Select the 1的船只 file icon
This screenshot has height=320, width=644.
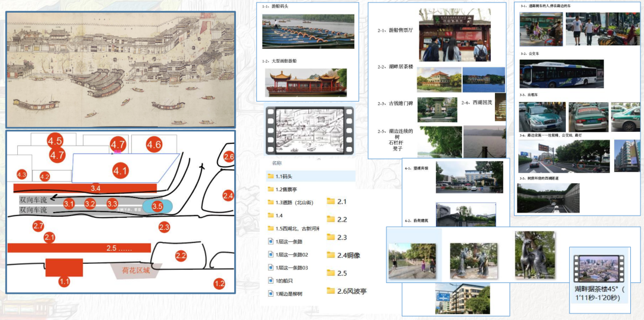point(270,281)
